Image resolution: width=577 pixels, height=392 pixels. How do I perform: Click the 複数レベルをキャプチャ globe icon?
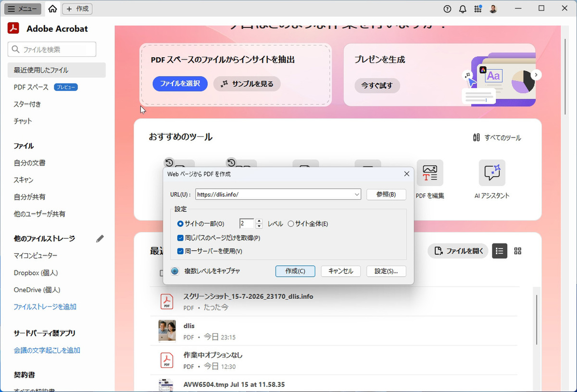175,271
